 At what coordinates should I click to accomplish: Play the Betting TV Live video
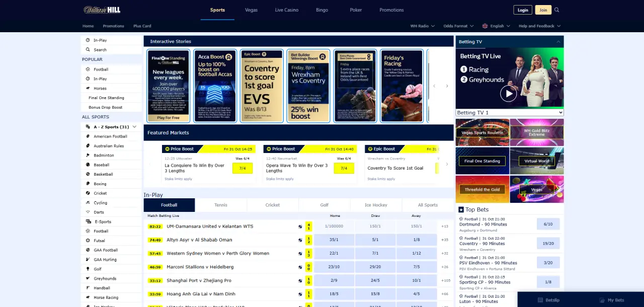pyautogui.click(x=508, y=94)
